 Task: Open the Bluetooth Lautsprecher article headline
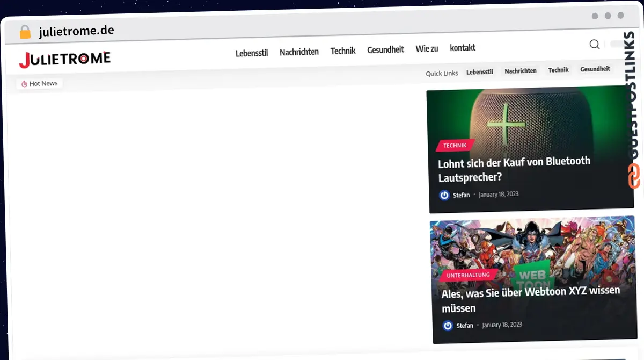[514, 169]
